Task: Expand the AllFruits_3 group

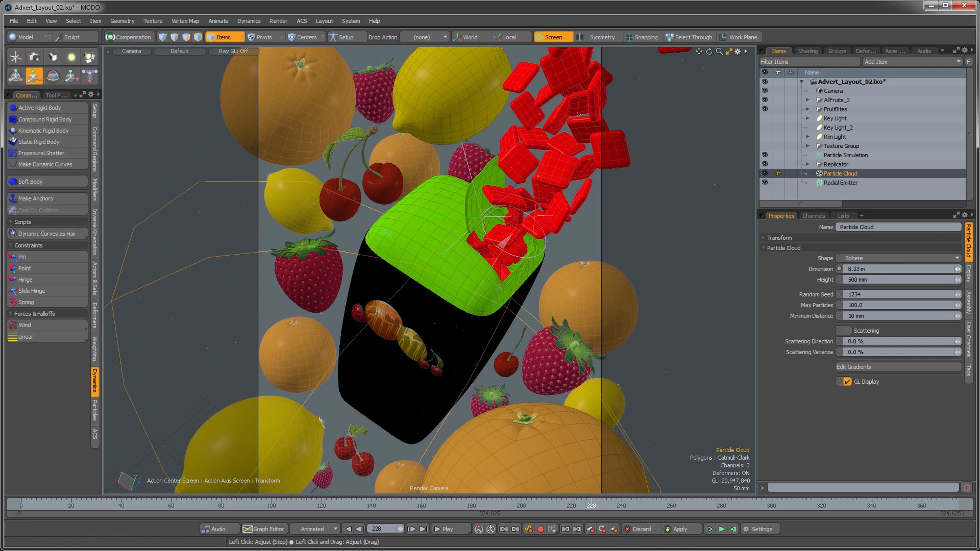Action: click(x=808, y=100)
